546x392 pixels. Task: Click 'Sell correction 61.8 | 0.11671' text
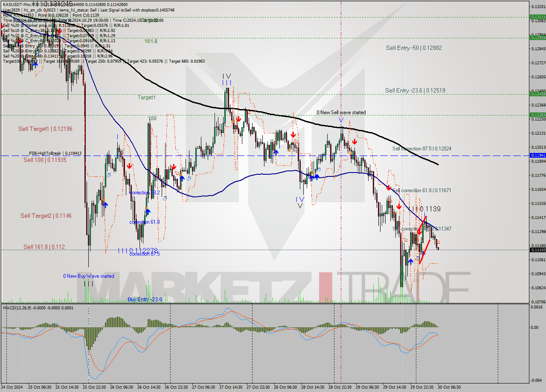point(421,190)
